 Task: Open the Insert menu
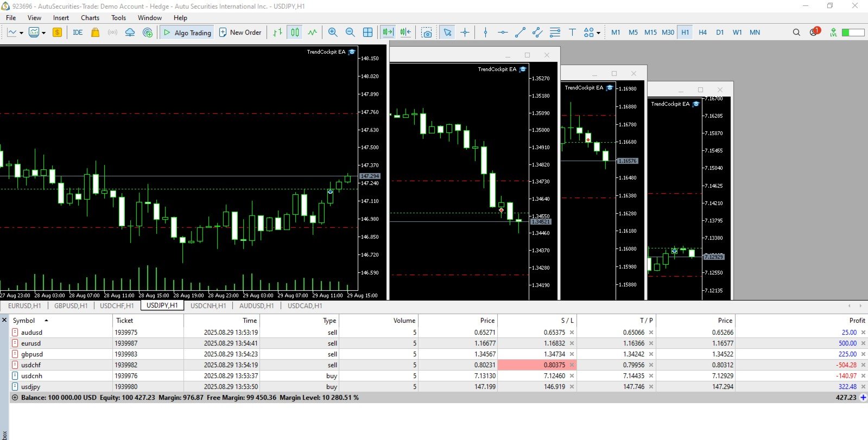pos(61,18)
